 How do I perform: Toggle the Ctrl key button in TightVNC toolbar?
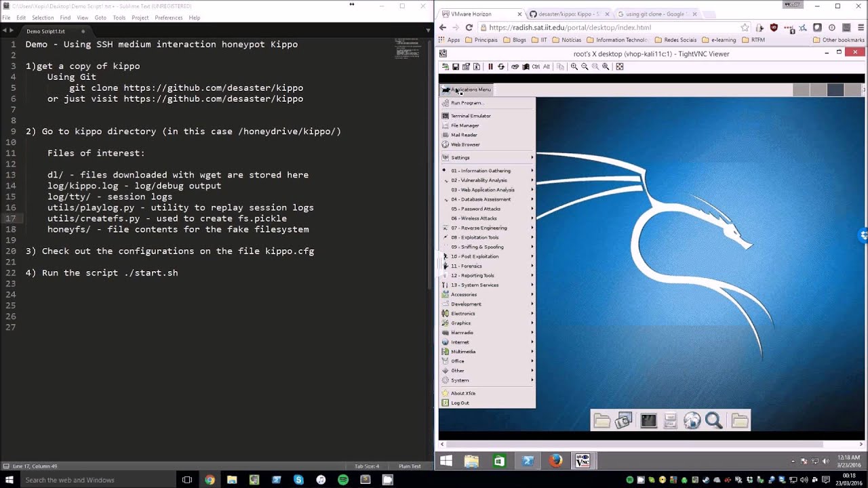(536, 66)
